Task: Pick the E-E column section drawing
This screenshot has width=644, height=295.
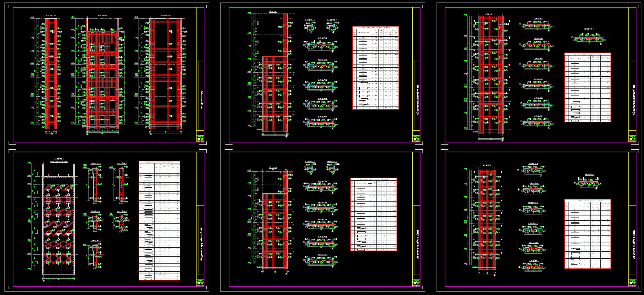Action: [121, 185]
